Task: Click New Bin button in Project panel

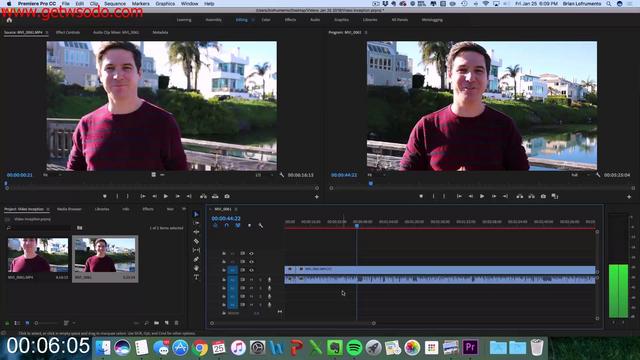Action: (x=156, y=323)
